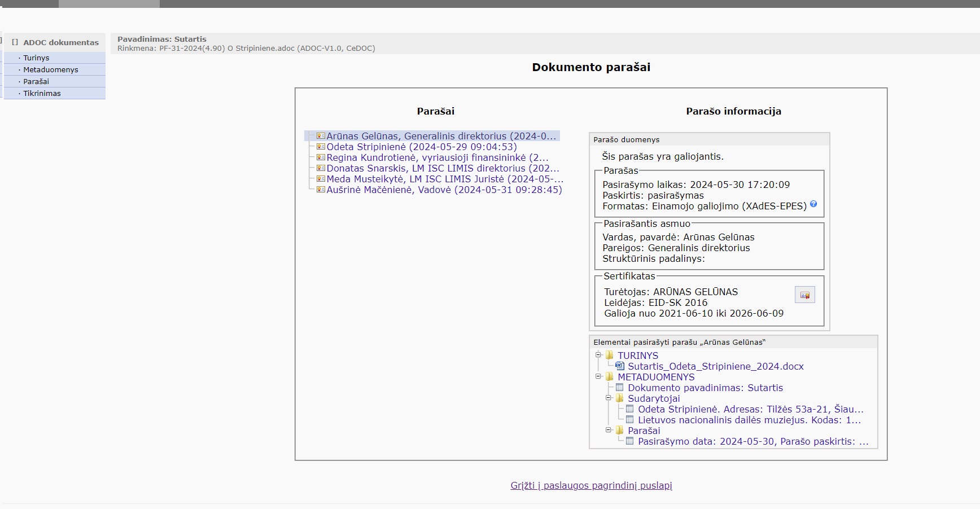
Task: Open the Turinys menu item
Action: click(x=36, y=58)
